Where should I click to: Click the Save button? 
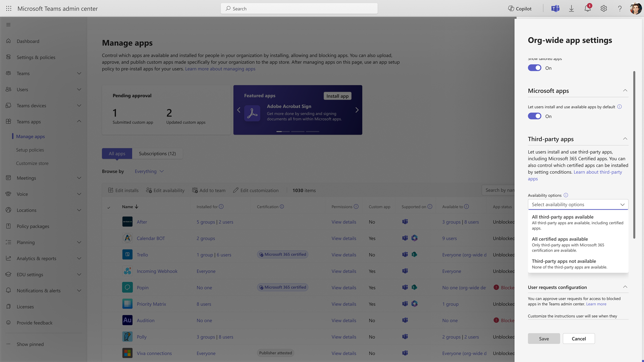coord(544,339)
